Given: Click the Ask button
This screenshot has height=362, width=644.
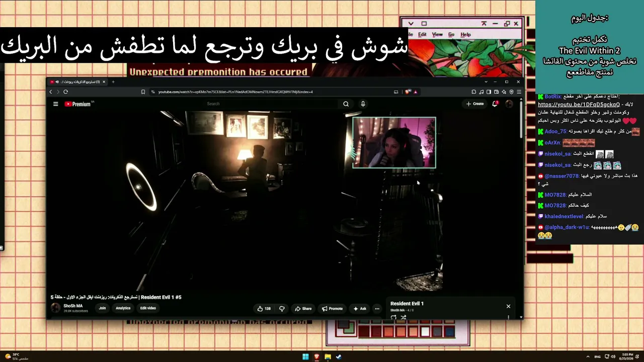Looking at the screenshot, I should coord(360,309).
